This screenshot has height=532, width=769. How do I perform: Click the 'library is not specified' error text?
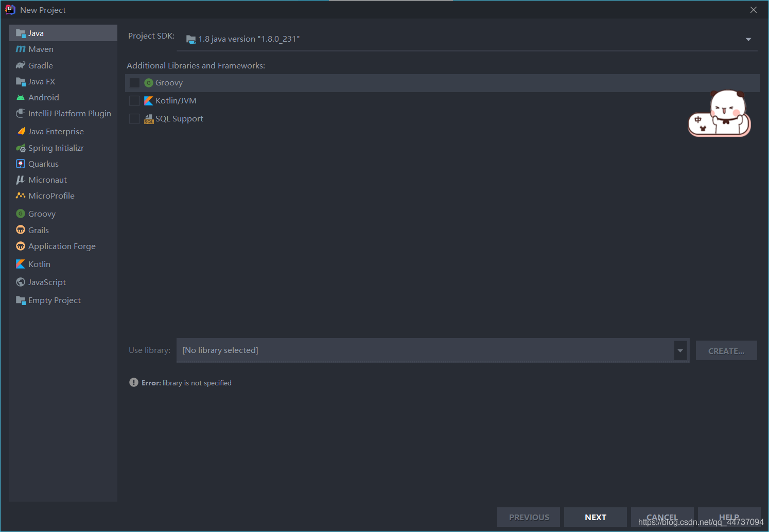point(197,383)
